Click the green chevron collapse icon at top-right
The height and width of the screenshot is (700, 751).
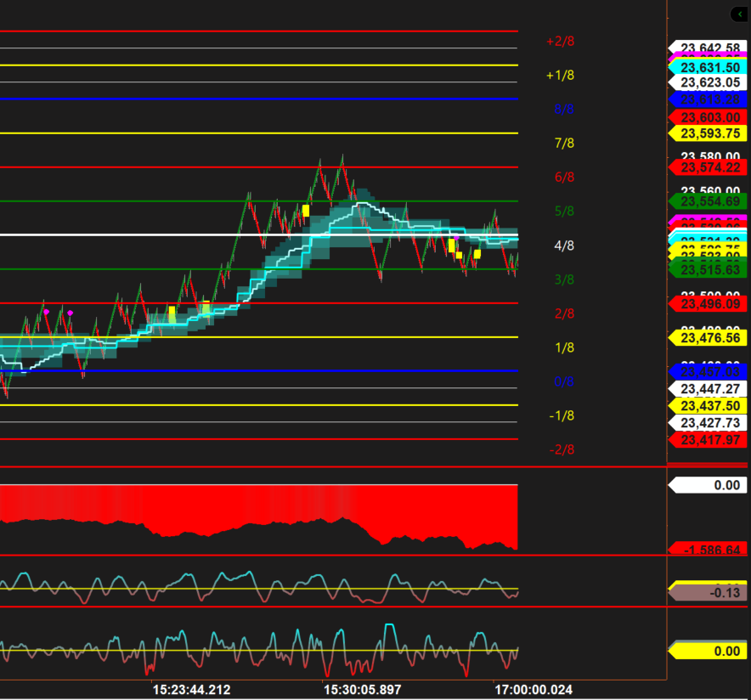click(739, 14)
